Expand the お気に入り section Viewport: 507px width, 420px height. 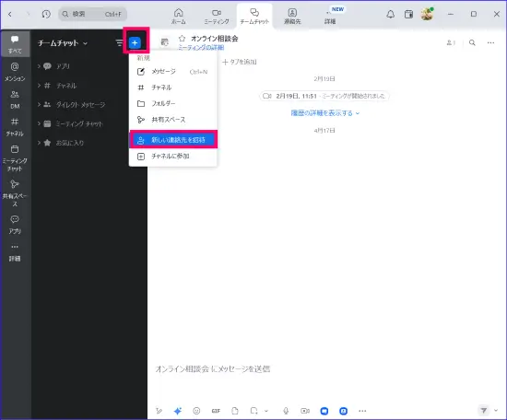tap(61, 143)
